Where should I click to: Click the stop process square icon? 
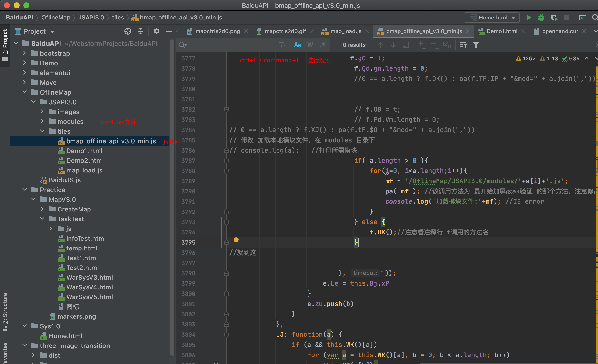(567, 18)
